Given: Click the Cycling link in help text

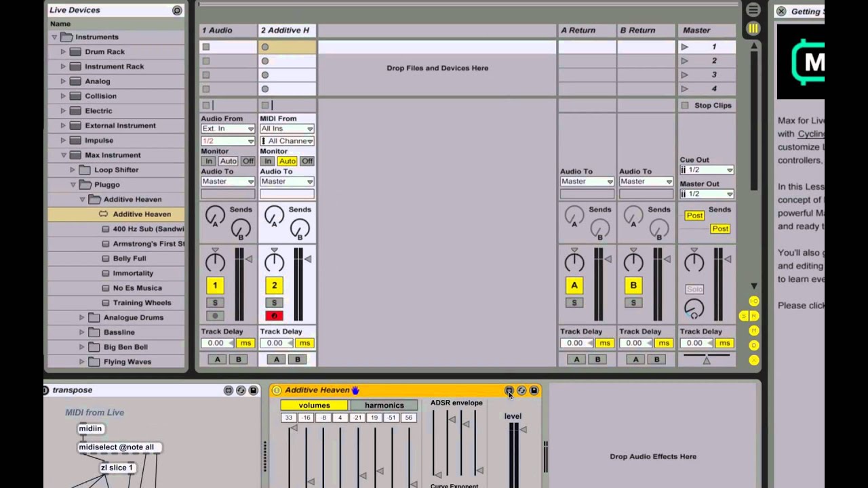Looking at the screenshot, I should point(811,134).
